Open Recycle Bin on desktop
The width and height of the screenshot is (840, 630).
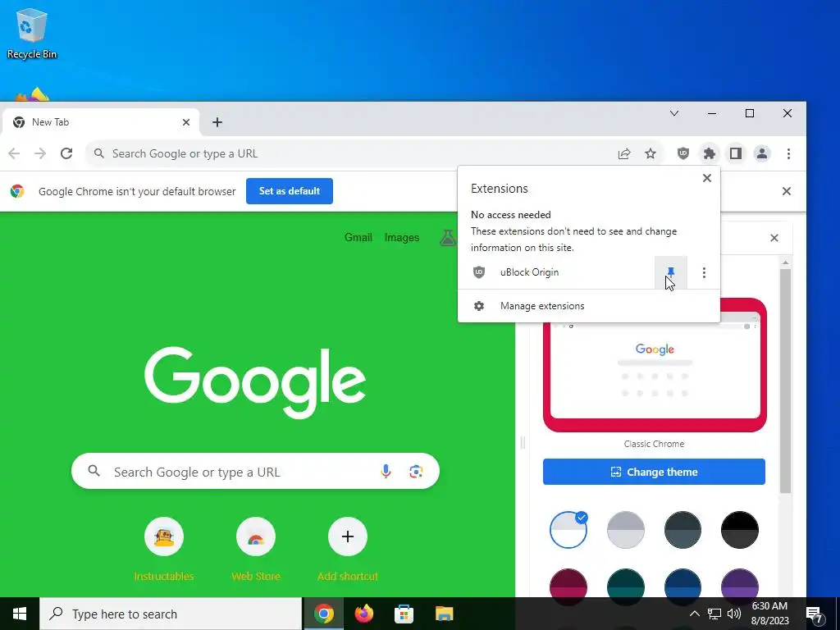point(32,33)
